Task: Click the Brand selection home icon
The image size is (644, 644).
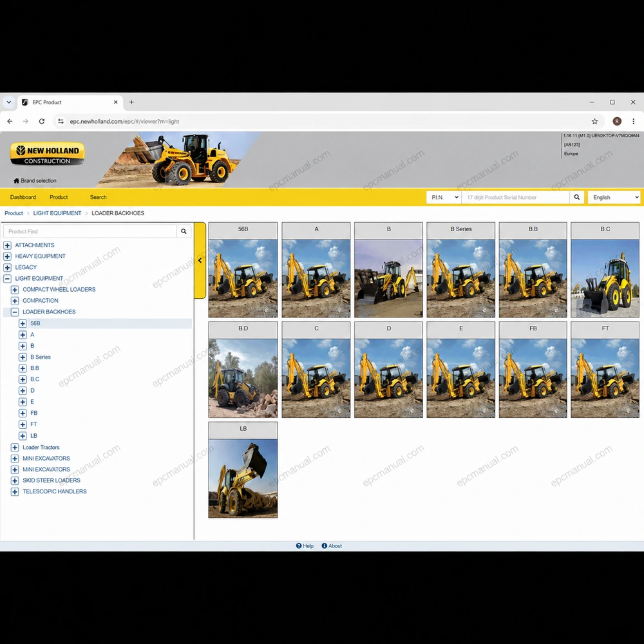Action: (17, 181)
